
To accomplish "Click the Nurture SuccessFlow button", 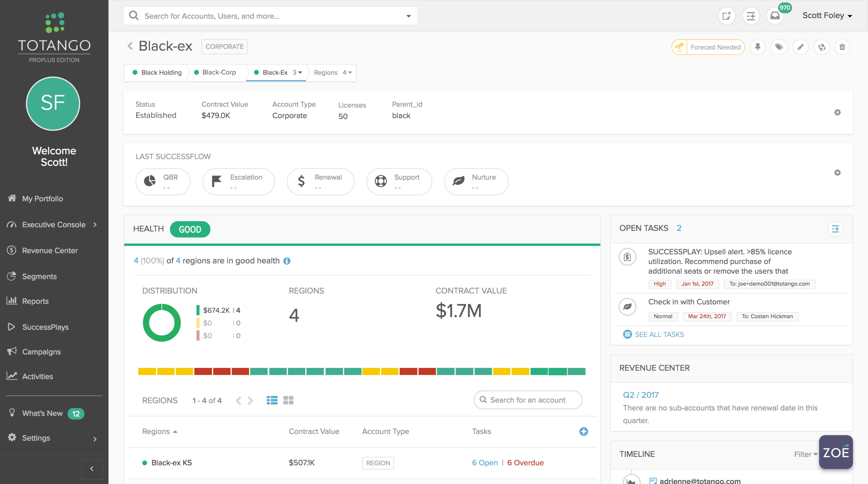I will [476, 182].
